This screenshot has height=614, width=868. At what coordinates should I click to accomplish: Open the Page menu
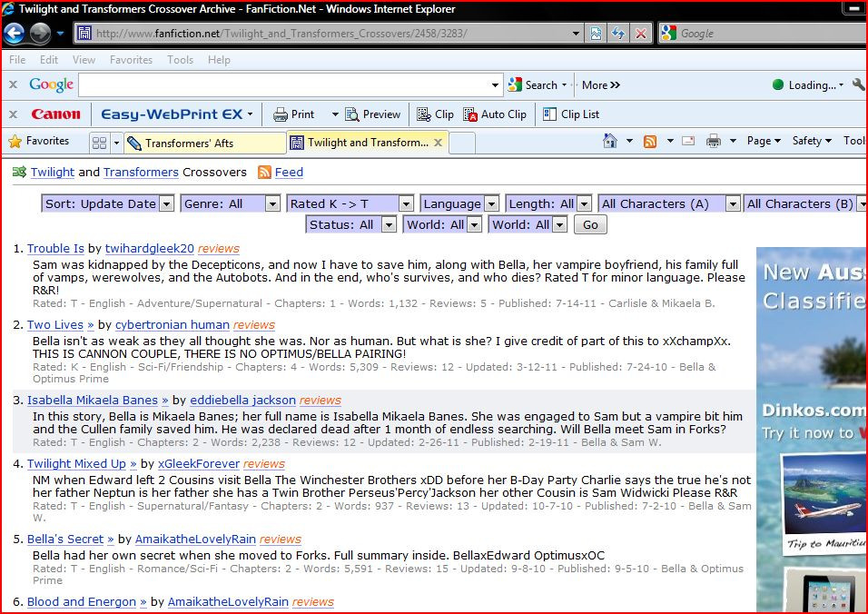pos(764,141)
